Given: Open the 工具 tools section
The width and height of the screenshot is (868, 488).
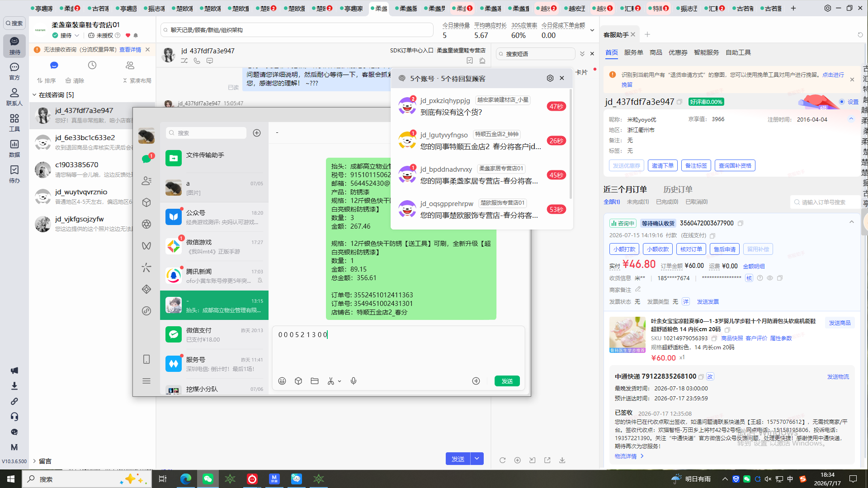Looking at the screenshot, I should point(14,122).
